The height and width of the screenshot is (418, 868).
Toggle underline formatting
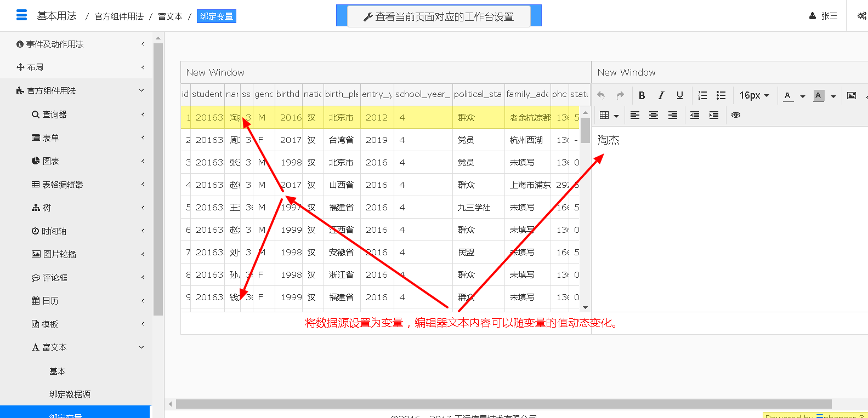pos(680,95)
